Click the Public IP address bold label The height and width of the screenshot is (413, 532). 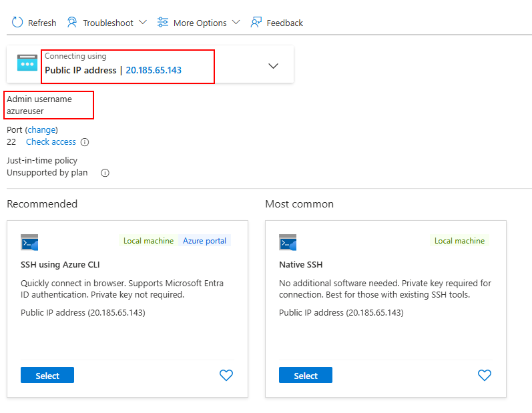[81, 70]
